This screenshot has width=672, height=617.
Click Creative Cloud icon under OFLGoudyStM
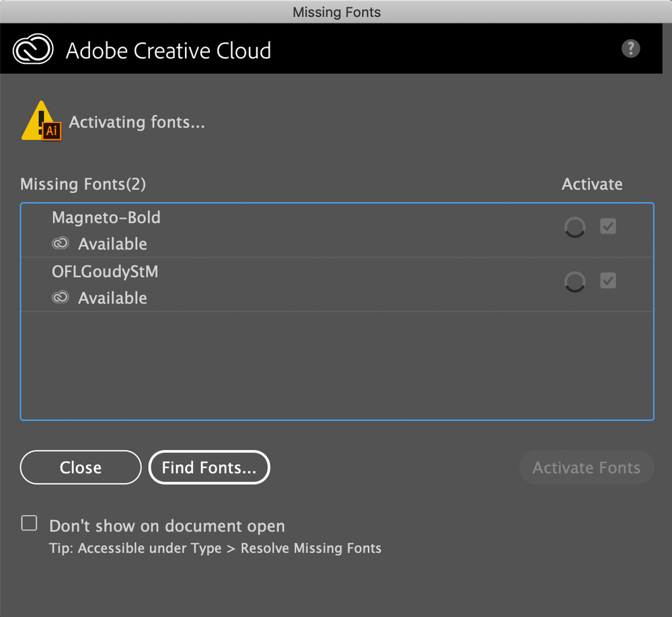point(61,297)
